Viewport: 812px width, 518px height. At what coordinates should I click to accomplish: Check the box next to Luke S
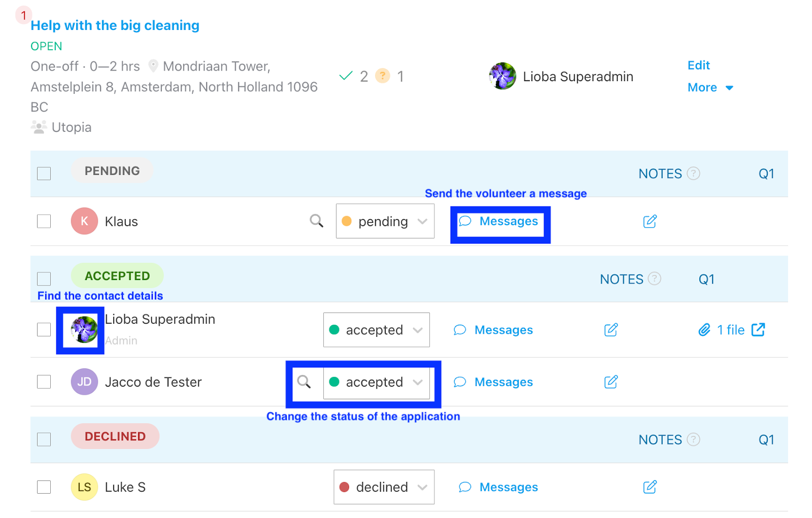[x=44, y=487]
